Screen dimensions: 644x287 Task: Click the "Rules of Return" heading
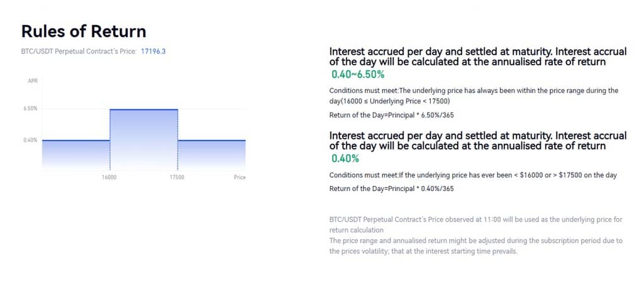[84, 31]
